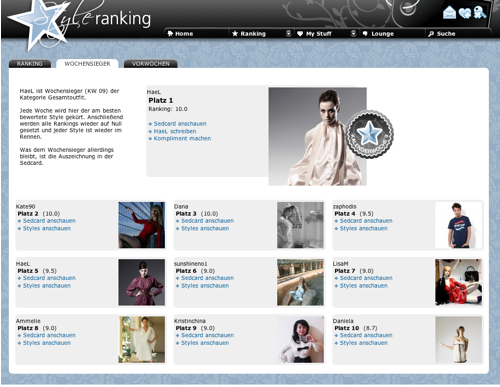Click the heart favorites icon in header
The width and height of the screenshot is (500, 387).
click(464, 13)
